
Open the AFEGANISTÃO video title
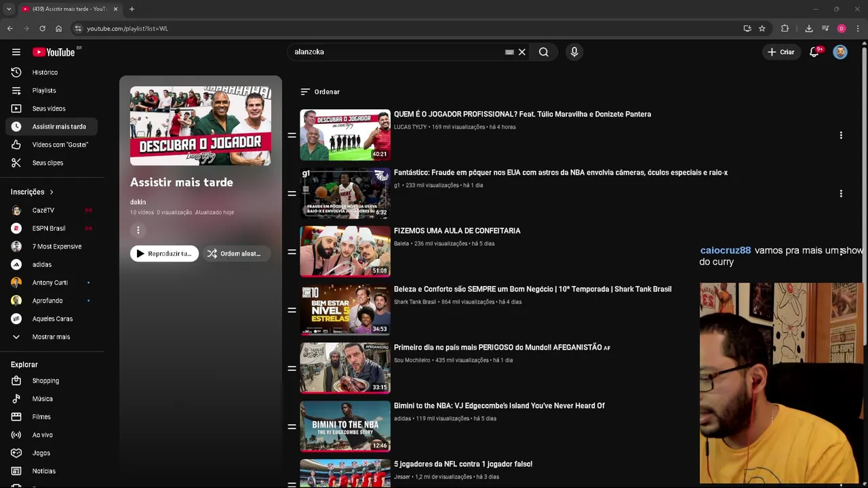coord(502,348)
